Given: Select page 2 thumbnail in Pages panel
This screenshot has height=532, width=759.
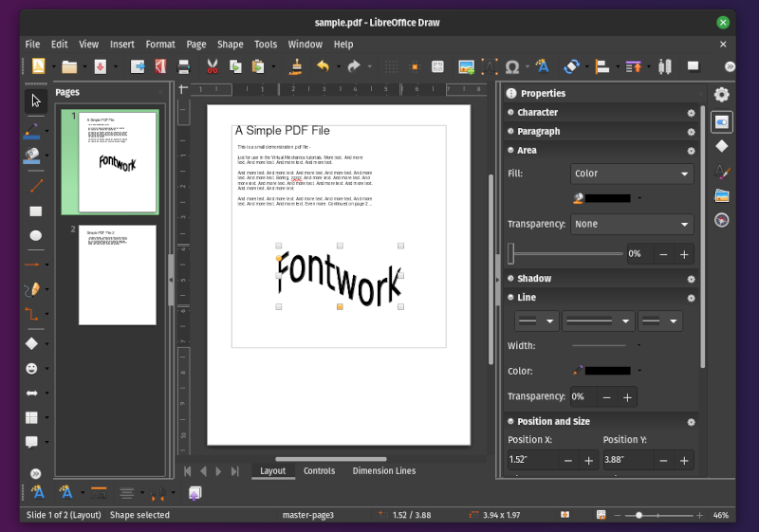Looking at the screenshot, I should click(118, 275).
